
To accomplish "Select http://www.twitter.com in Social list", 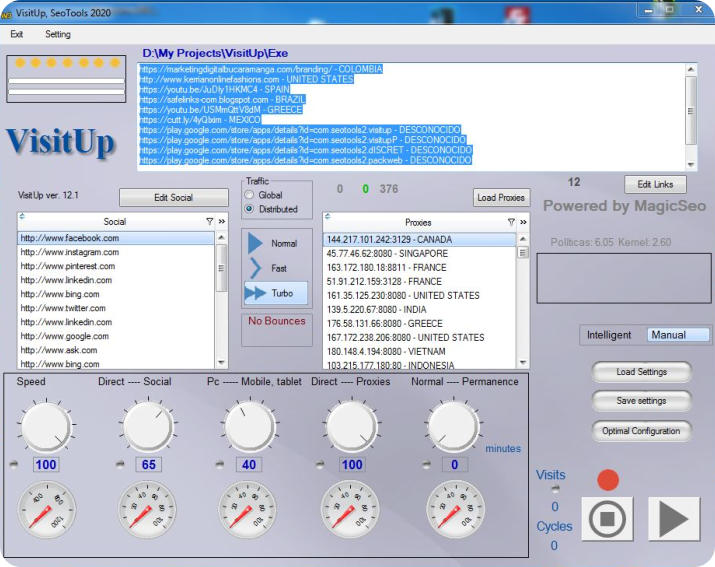I will (116, 308).
